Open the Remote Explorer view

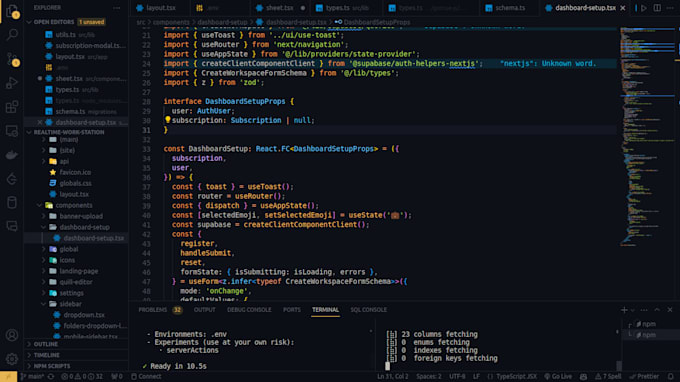[12, 131]
